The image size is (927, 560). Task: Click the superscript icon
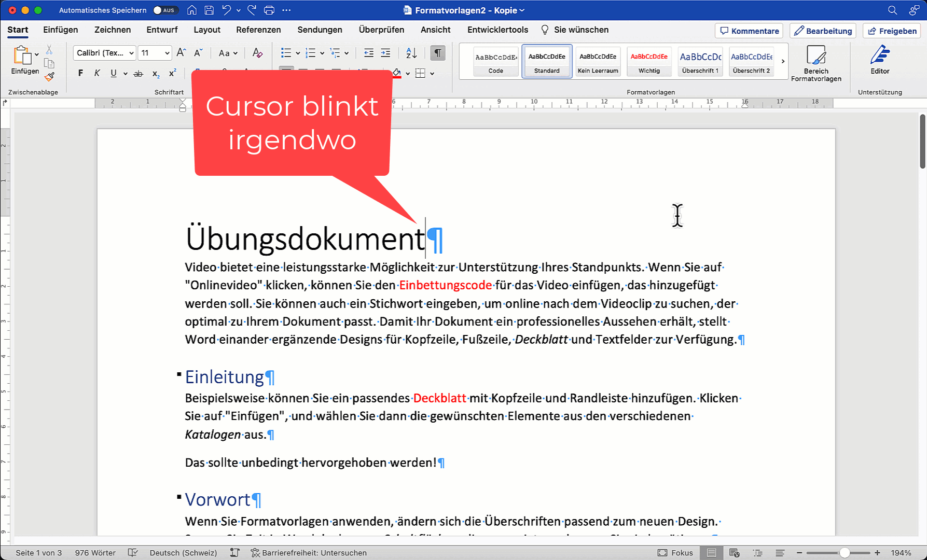coord(173,74)
